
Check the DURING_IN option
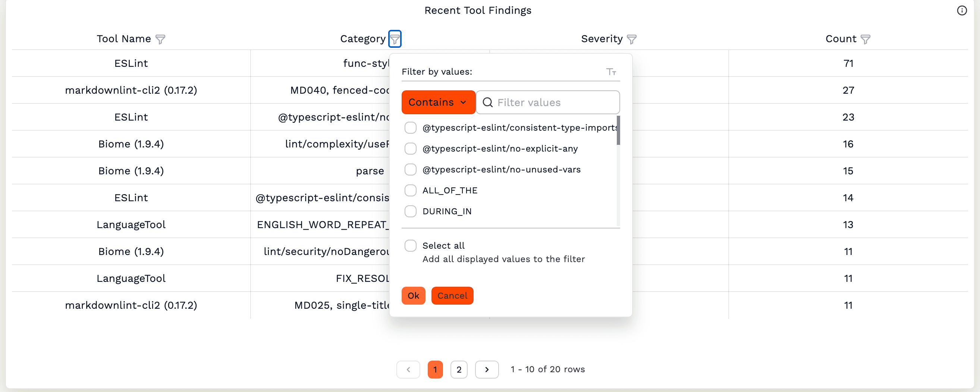[x=411, y=211]
